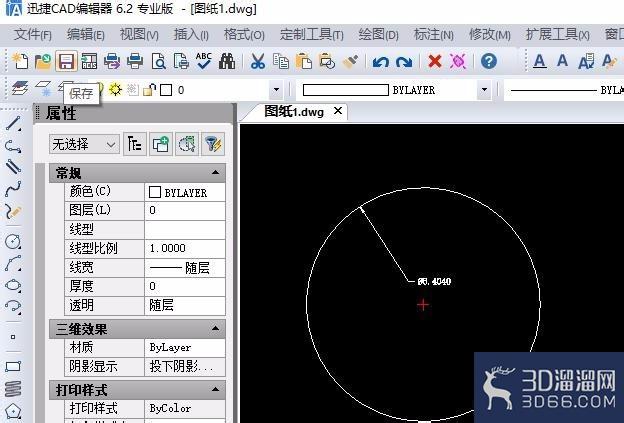This screenshot has height=423, width=624.
Task: Toggle viewport freeze snowflake icon in layer box
Action: coord(133,90)
